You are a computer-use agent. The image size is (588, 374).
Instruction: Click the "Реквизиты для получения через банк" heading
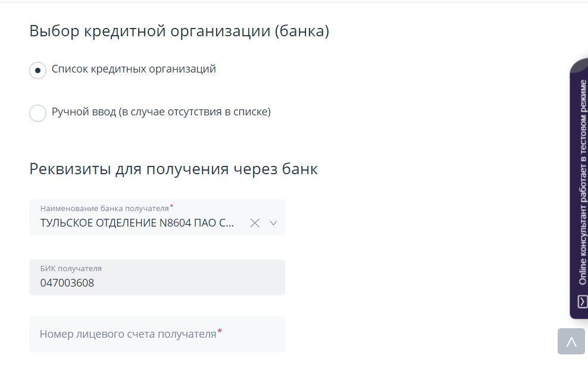tap(173, 169)
